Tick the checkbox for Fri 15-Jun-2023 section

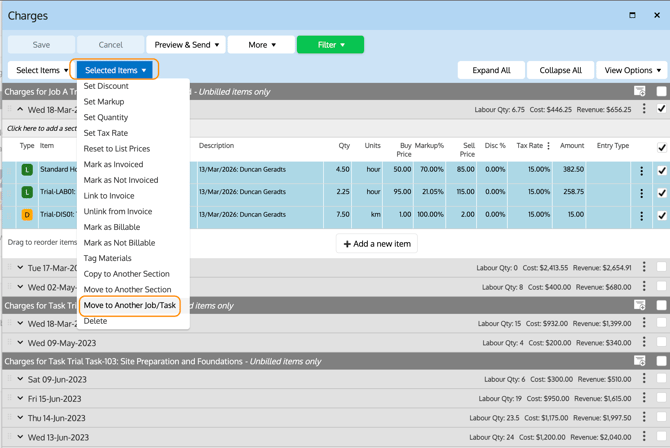(x=661, y=399)
